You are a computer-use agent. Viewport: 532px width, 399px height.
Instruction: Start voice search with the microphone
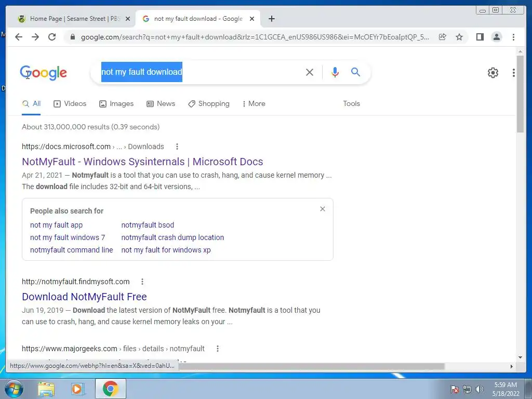tap(335, 72)
